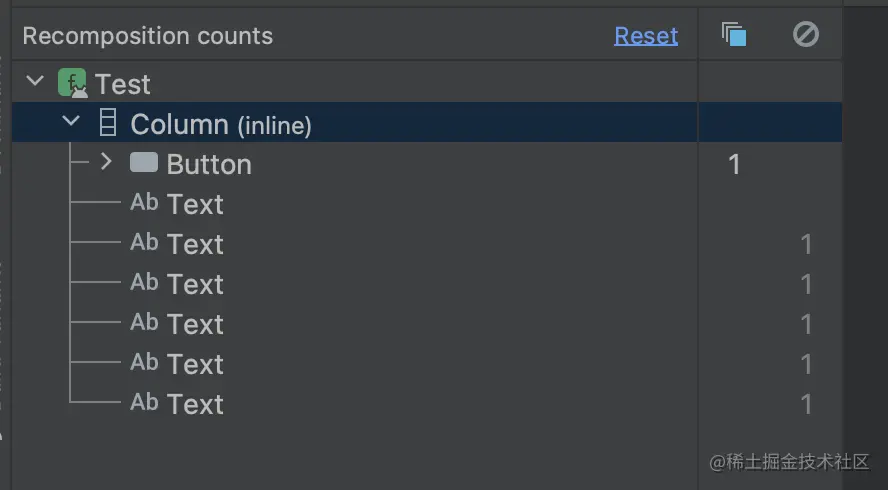This screenshot has width=888, height=490.
Task: Click the Test composable function icon
Action: coord(72,83)
